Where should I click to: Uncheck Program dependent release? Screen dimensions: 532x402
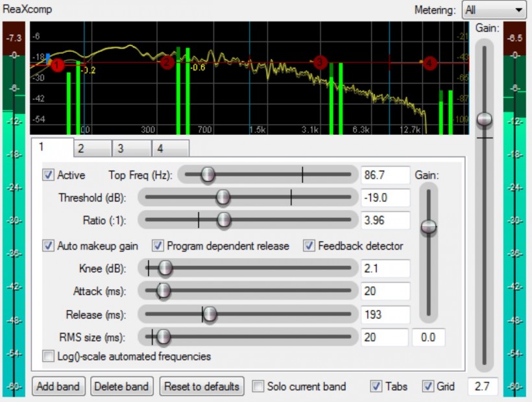(x=158, y=246)
